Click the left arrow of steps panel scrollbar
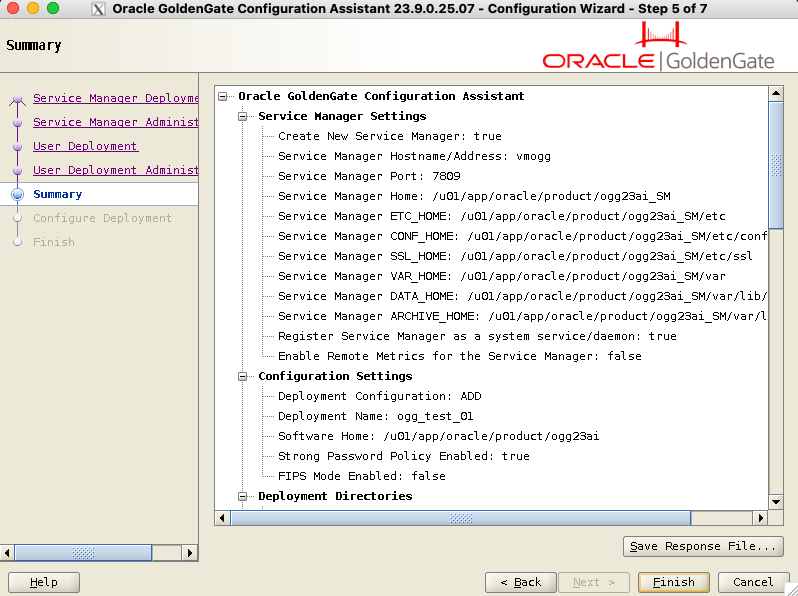798x596 pixels. (8, 552)
